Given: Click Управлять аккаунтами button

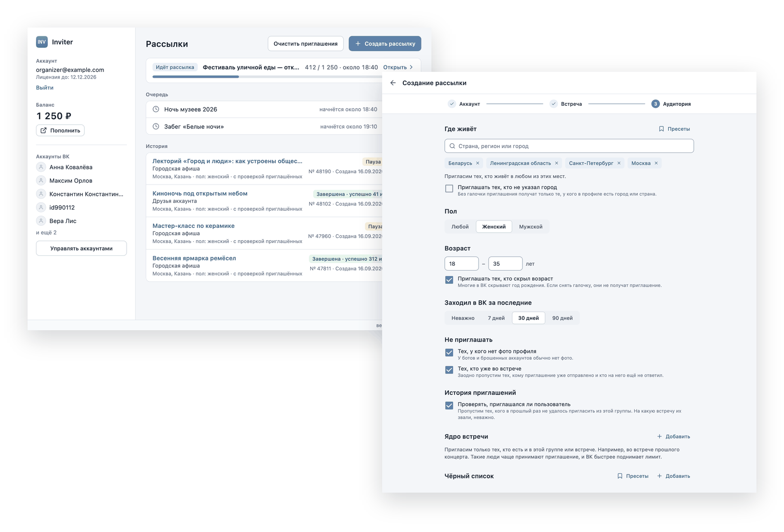Looking at the screenshot, I should 81,249.
